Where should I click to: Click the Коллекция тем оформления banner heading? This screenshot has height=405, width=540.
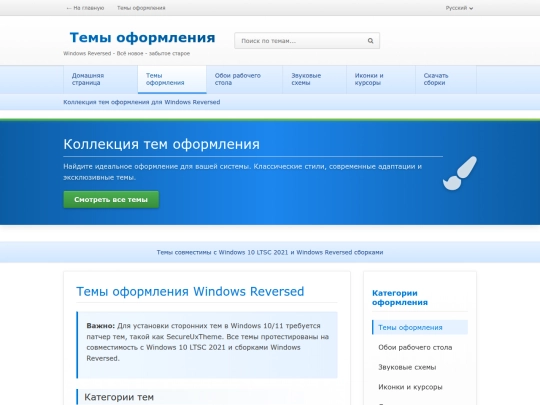coord(162,144)
